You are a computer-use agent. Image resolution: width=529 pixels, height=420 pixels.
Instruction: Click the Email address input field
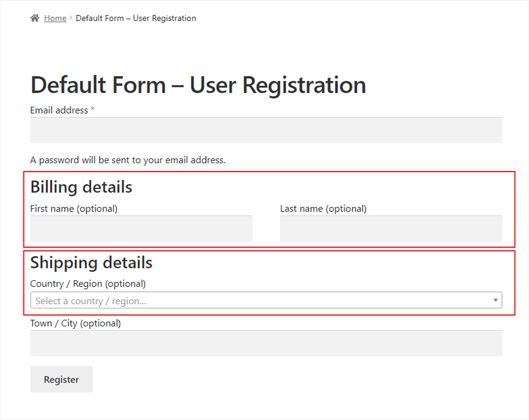pos(265,130)
